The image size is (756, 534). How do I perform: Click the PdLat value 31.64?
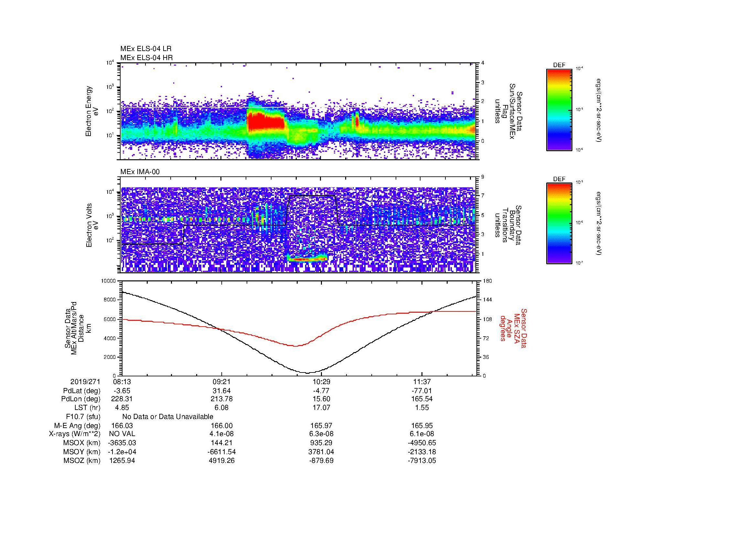222,391
